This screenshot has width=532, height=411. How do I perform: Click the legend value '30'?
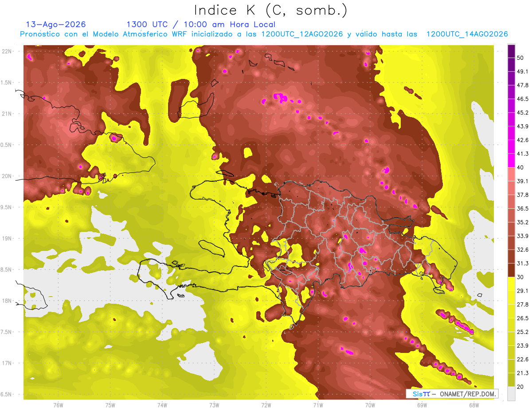click(521, 277)
